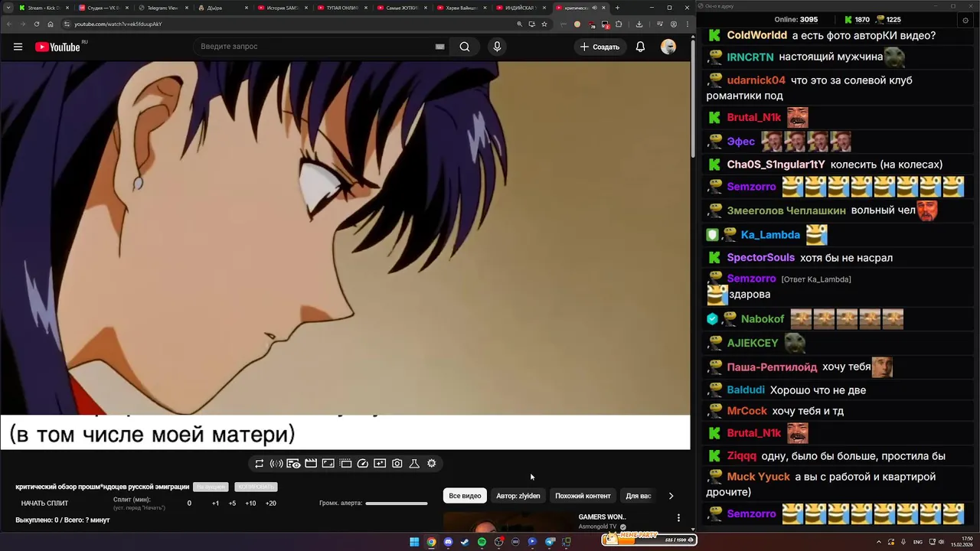The width and height of the screenshot is (980, 551).
Task: Reload the page with the refresh icon
Action: (x=36, y=24)
